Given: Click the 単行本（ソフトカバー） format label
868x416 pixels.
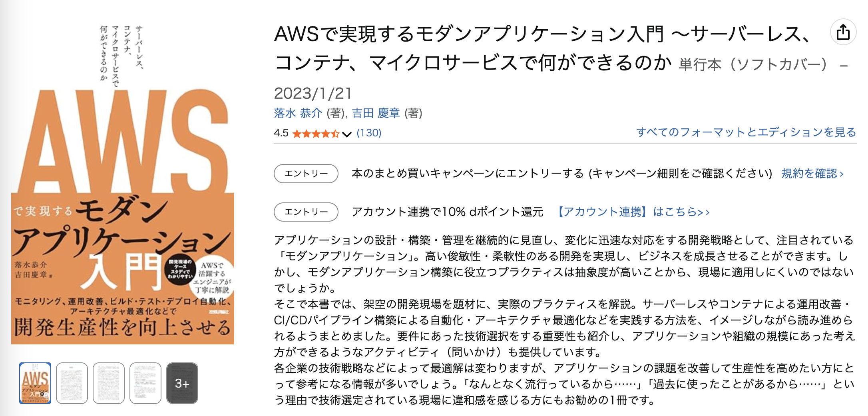Looking at the screenshot, I should (x=753, y=64).
